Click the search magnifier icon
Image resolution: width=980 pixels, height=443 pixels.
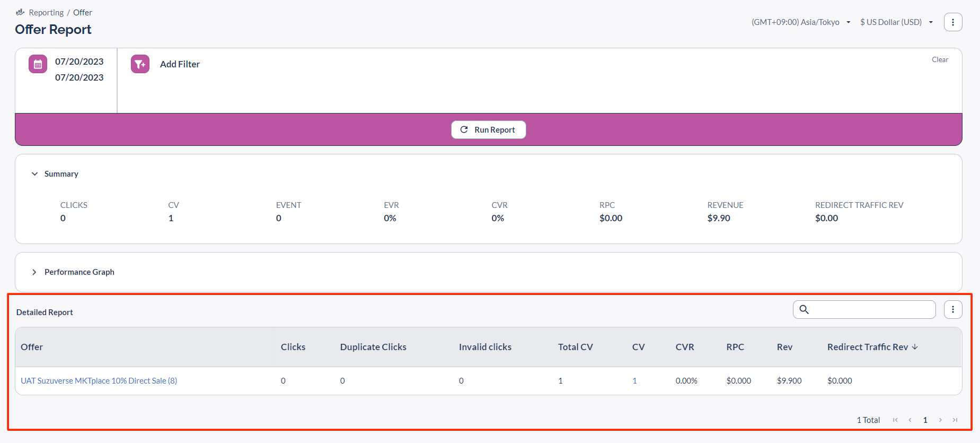point(804,309)
